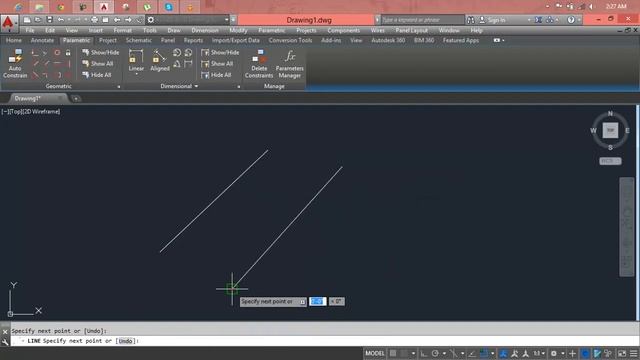Screen dimensions: 640x360
Task: Close the command line with X
Action: coord(5,332)
